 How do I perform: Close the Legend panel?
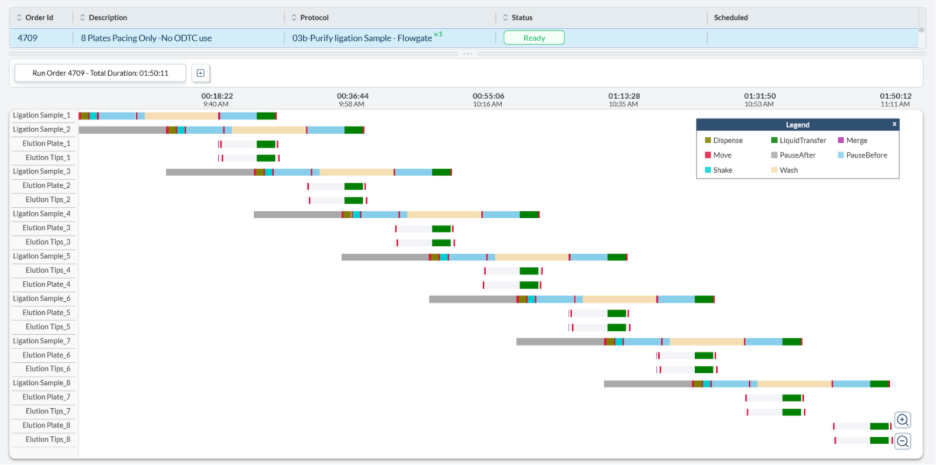(x=894, y=124)
